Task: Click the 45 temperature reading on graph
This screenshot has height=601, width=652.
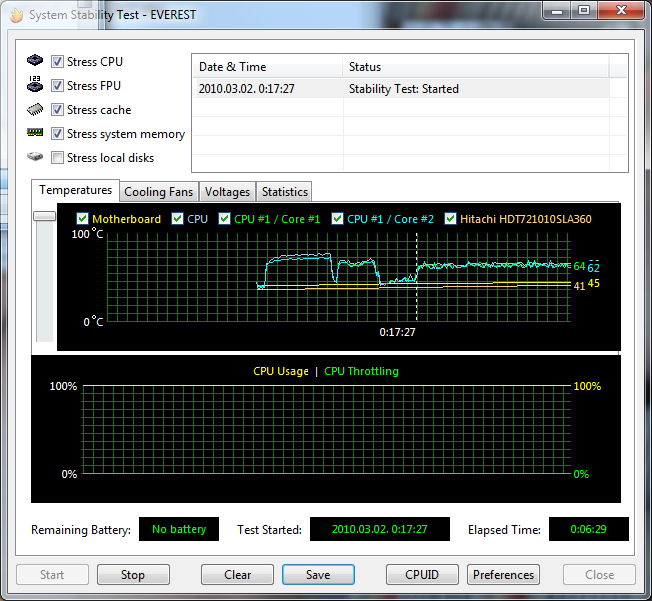Action: coord(594,283)
